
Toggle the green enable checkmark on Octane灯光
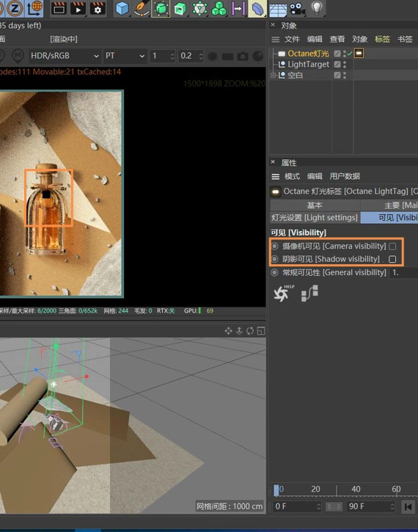click(x=350, y=54)
